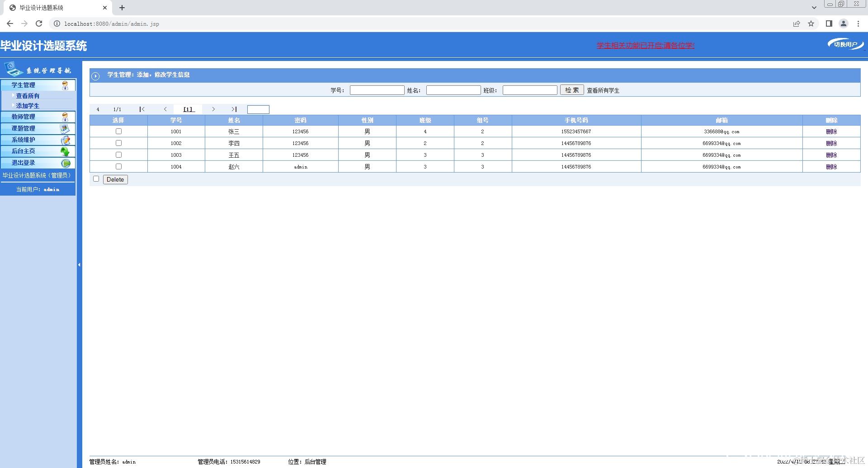Screen dimensions: 868x468
Task: Tick checkbox for student 1002 李四
Action: (118, 143)
